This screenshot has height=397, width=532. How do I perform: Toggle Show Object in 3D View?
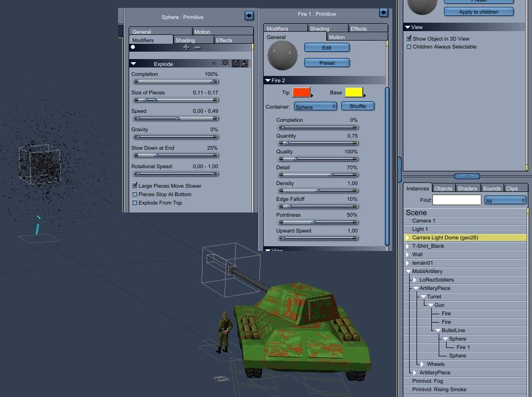pyautogui.click(x=409, y=38)
